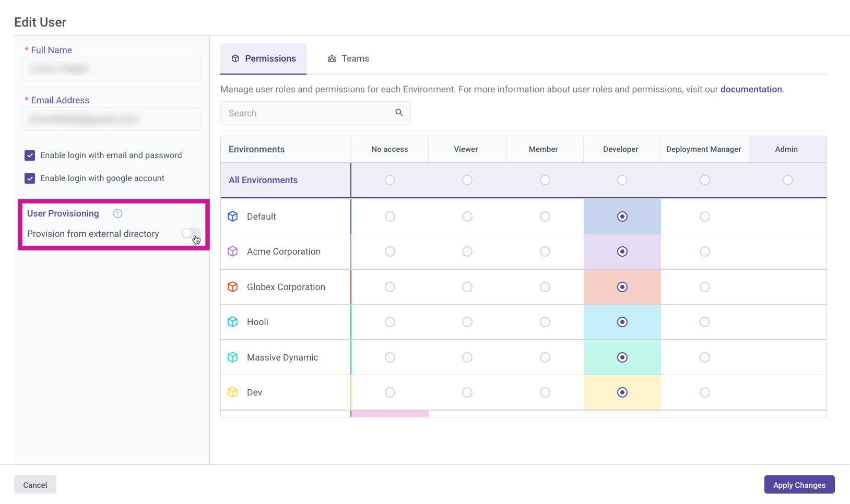Click the search magnifier icon
The height and width of the screenshot is (504, 850).
tap(399, 113)
